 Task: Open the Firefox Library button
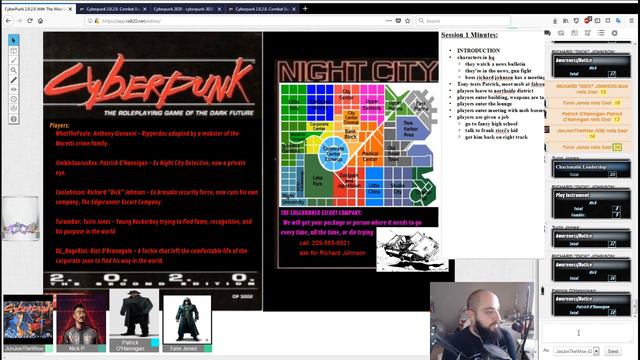click(x=566, y=21)
